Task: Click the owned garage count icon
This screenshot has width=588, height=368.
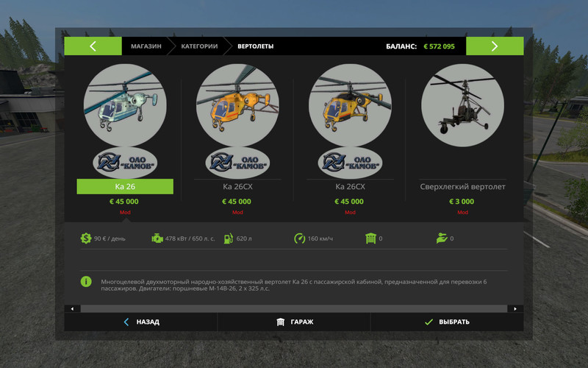Action: [x=371, y=238]
